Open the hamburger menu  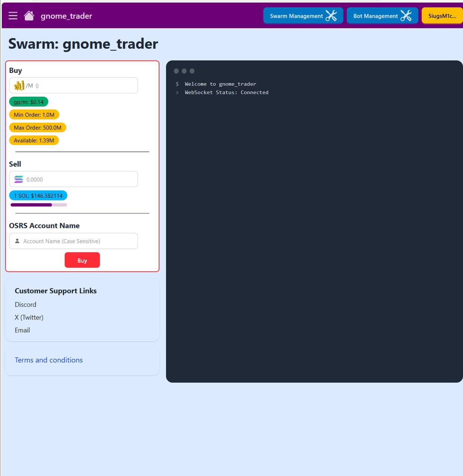pyautogui.click(x=13, y=16)
